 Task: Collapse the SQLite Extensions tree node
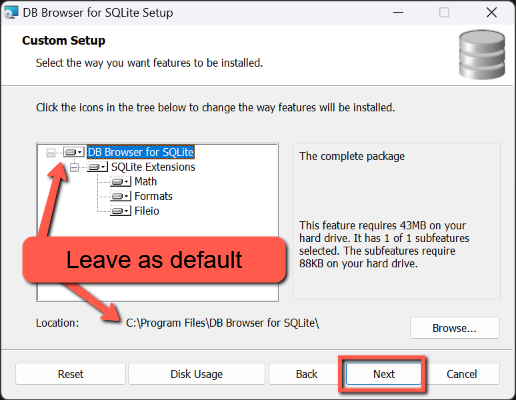pyautogui.click(x=74, y=167)
